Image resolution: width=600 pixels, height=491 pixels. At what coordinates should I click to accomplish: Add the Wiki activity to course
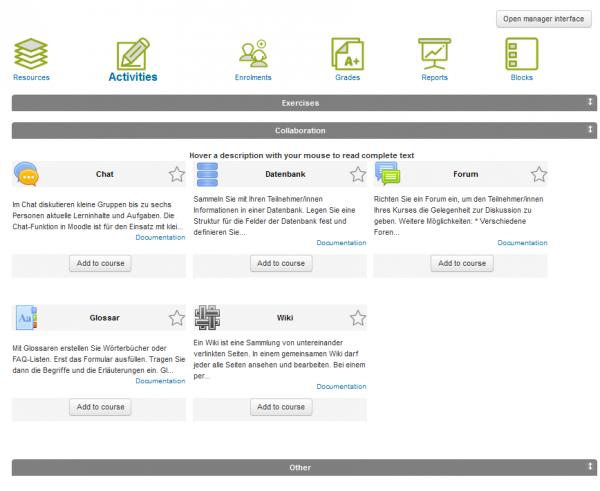click(280, 407)
